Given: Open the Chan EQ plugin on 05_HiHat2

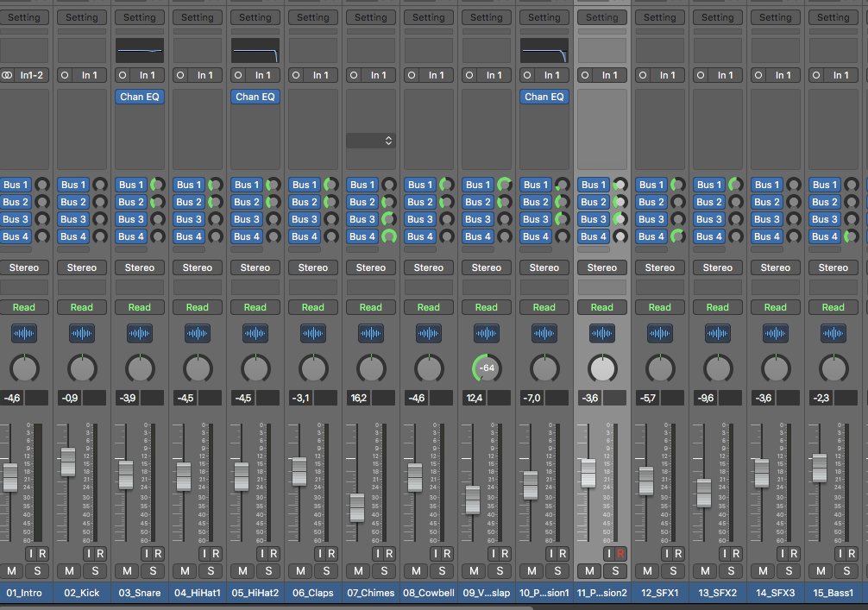Looking at the screenshot, I should [255, 97].
